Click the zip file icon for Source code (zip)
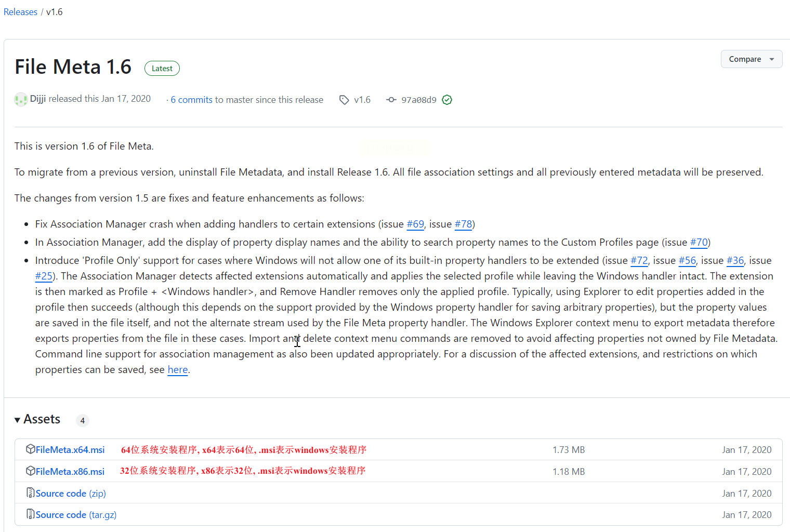The image size is (790, 532). [x=31, y=493]
